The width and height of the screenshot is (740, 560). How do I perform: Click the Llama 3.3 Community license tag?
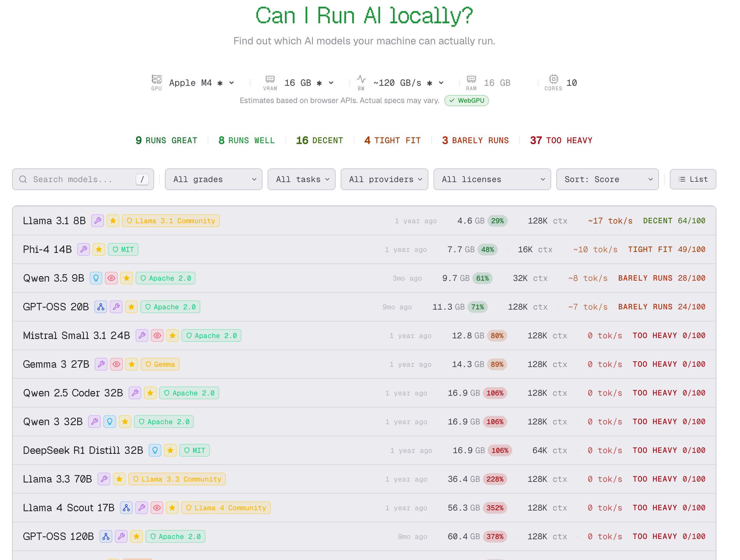coord(177,479)
